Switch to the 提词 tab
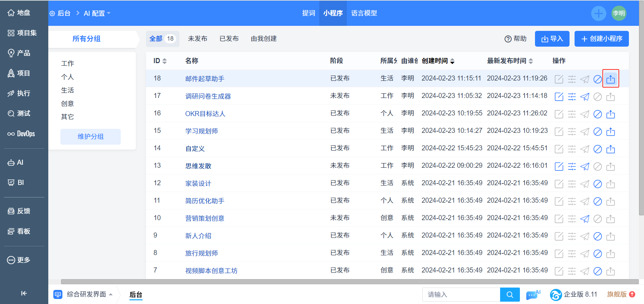 [309, 13]
